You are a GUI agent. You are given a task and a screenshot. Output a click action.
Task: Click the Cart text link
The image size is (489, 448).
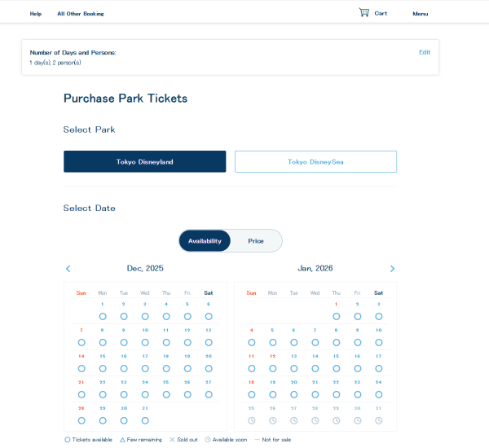(x=381, y=14)
